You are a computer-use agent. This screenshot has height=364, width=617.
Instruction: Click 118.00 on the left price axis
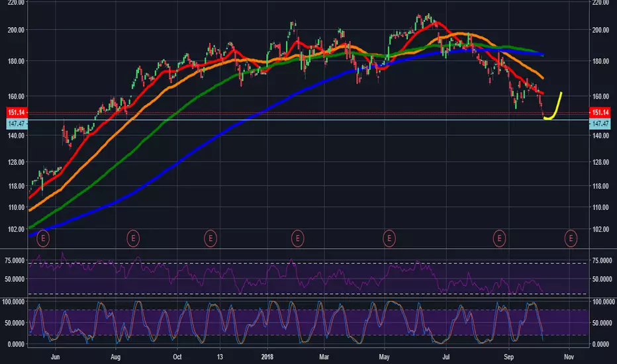16,186
